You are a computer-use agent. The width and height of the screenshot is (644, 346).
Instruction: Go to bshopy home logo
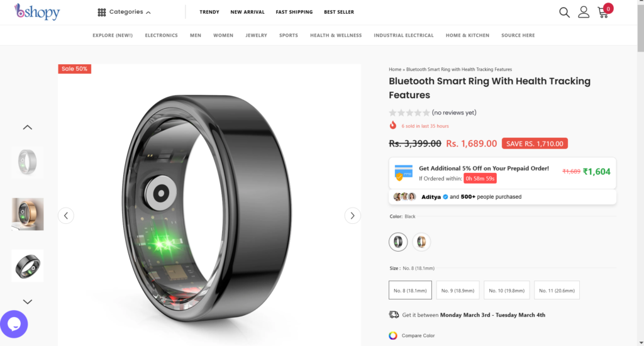coord(37,12)
